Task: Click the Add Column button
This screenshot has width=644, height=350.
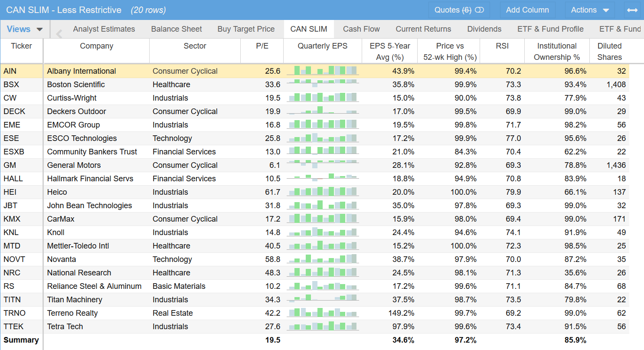Action: (x=527, y=10)
